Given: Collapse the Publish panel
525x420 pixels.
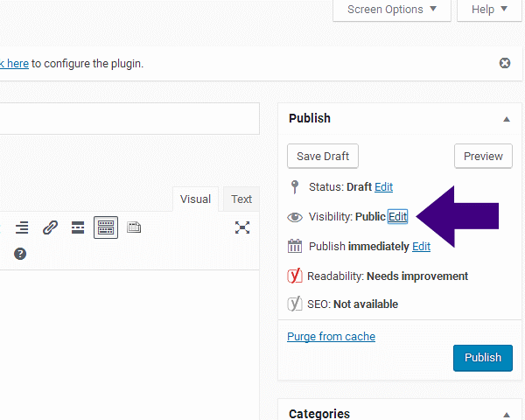Looking at the screenshot, I should [x=506, y=119].
